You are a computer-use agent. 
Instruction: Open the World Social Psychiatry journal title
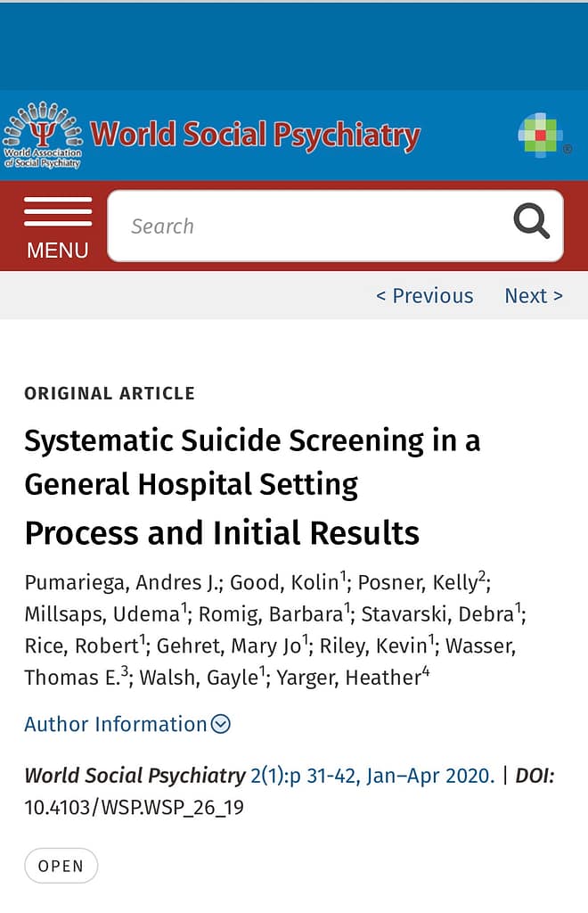(x=255, y=136)
